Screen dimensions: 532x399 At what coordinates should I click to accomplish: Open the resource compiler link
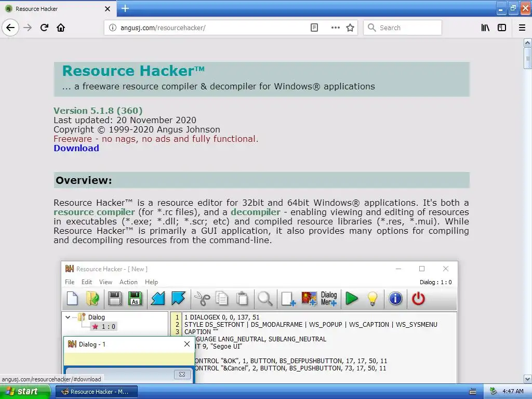(x=94, y=212)
